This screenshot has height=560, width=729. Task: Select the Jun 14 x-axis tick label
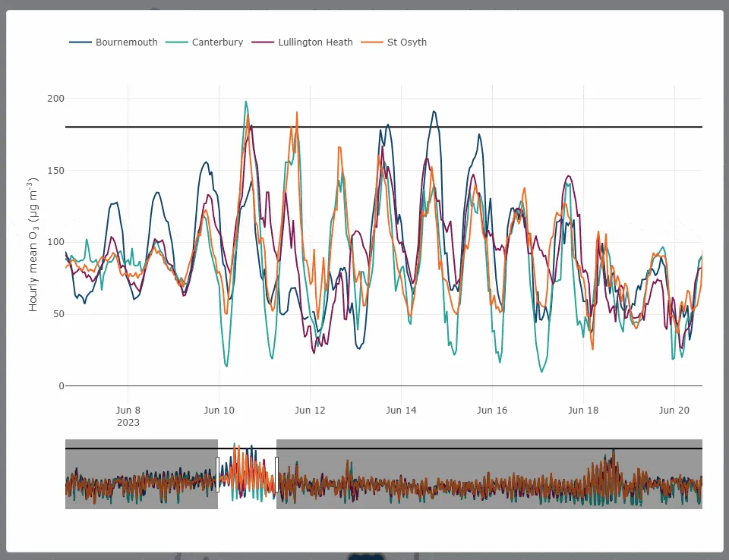click(x=401, y=411)
